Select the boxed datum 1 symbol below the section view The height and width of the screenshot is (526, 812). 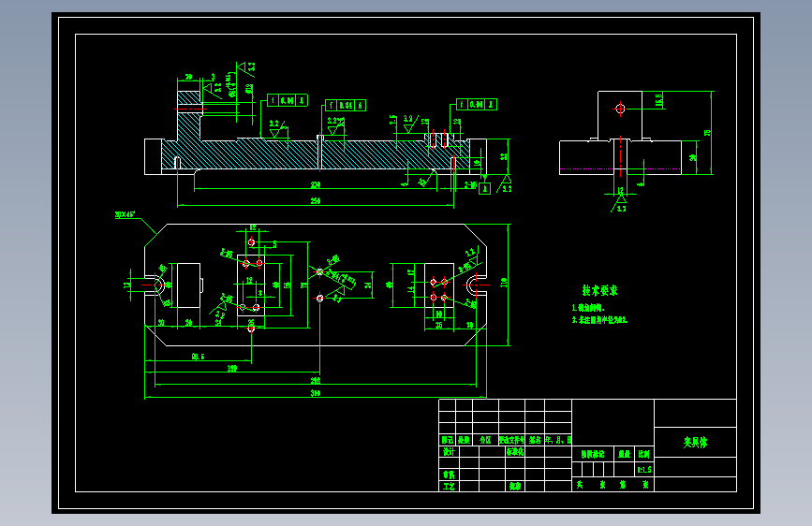485,188
